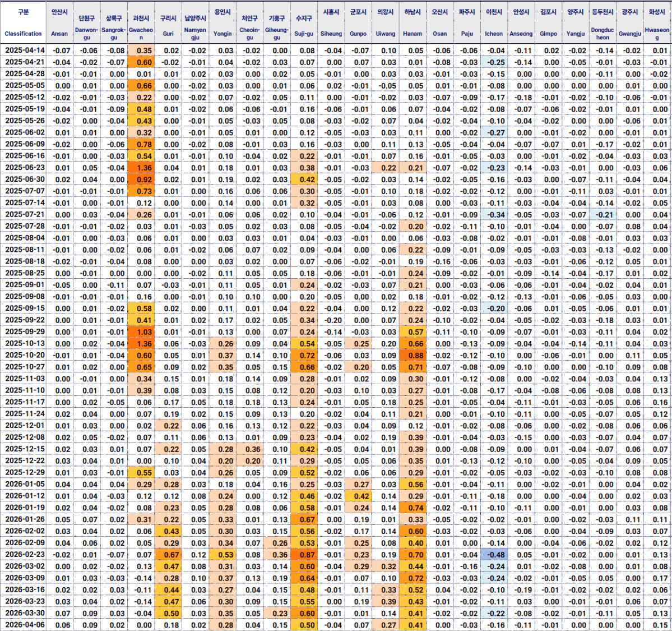Viewport: 672px width, 631px height.
Task: Click the Sangrok-gu column header
Action: [x=114, y=22]
